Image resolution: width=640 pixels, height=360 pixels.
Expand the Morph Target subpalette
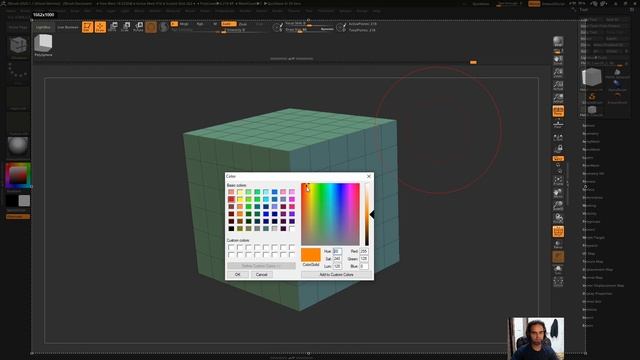point(594,238)
